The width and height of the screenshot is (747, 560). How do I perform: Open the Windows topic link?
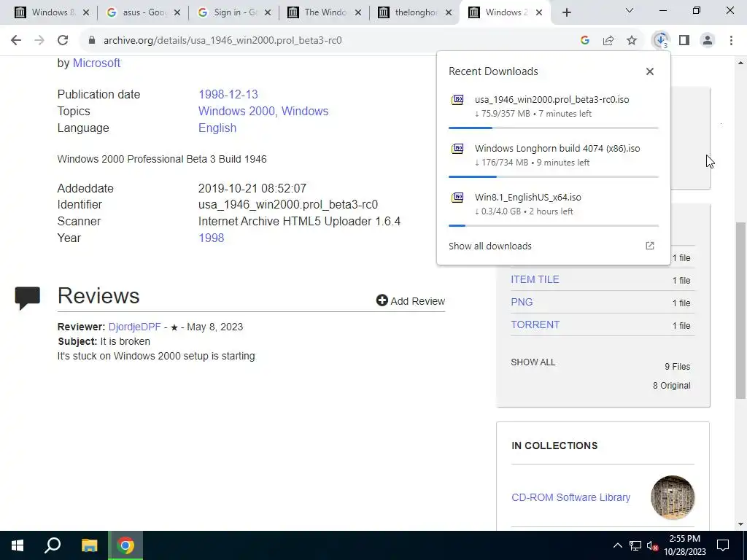(305, 111)
